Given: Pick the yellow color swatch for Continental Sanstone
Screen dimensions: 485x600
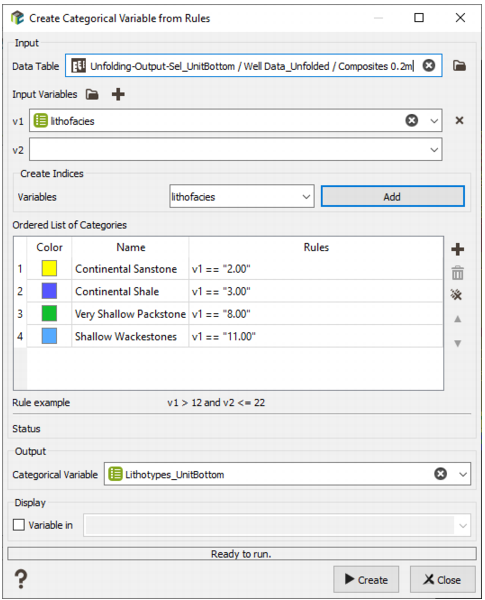Looking at the screenshot, I should (49, 269).
